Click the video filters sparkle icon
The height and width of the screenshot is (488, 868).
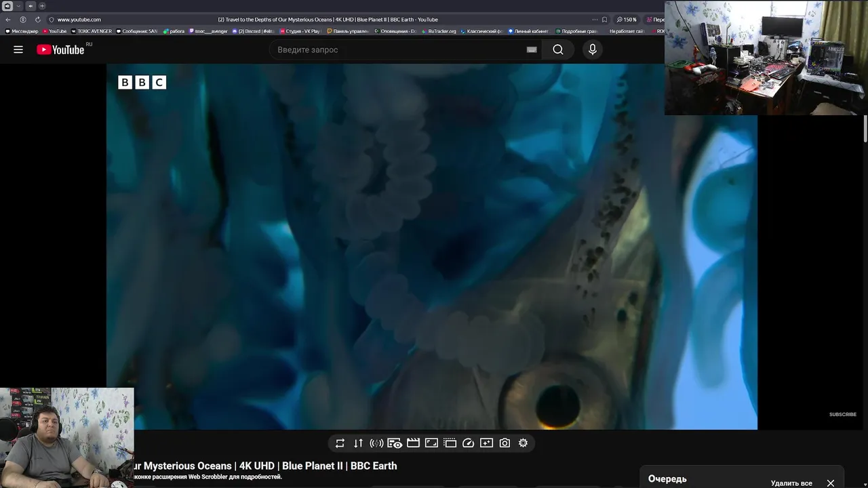486,443
